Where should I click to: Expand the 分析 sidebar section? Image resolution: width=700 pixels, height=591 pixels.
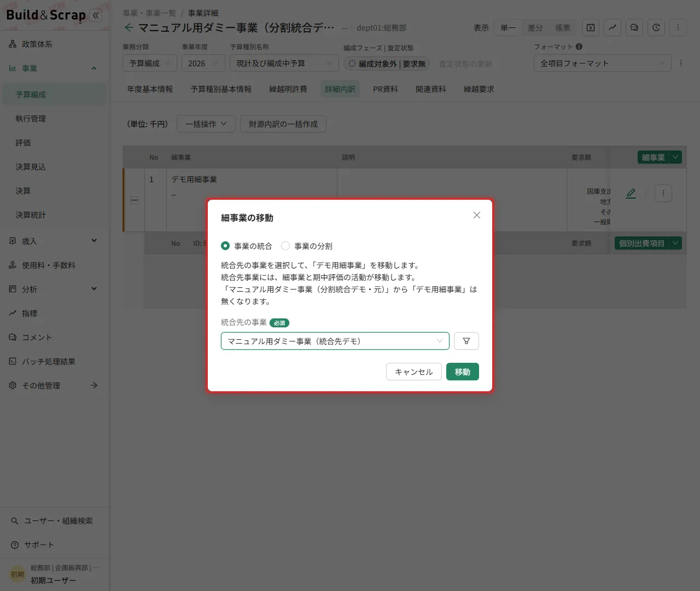94,289
